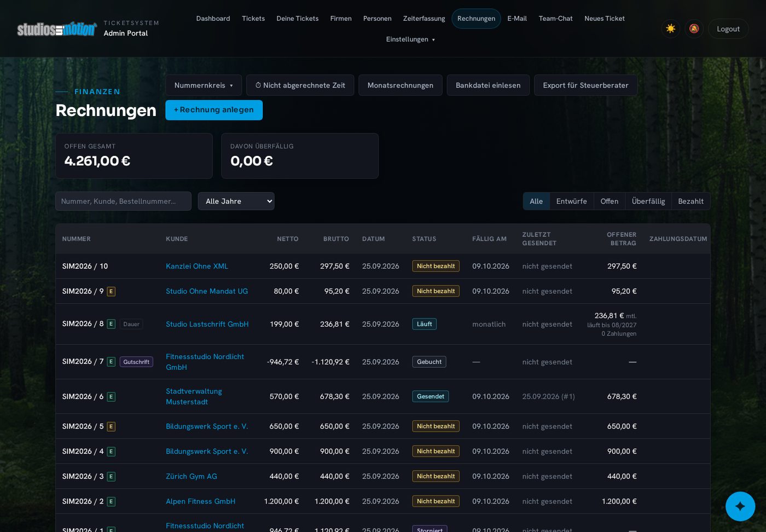Screen dimensions: 766x532
Task: Filter invoices by Entwürfe
Action: pos(572,201)
